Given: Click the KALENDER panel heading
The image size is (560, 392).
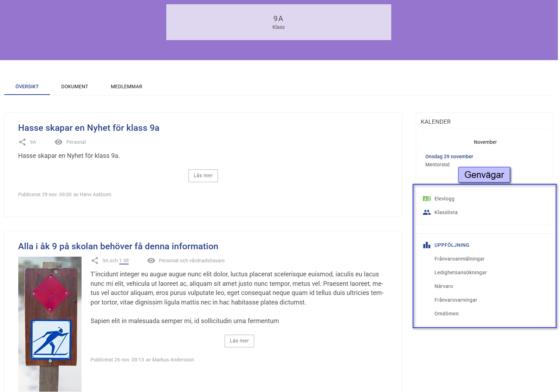Looking at the screenshot, I should pyautogui.click(x=436, y=122).
